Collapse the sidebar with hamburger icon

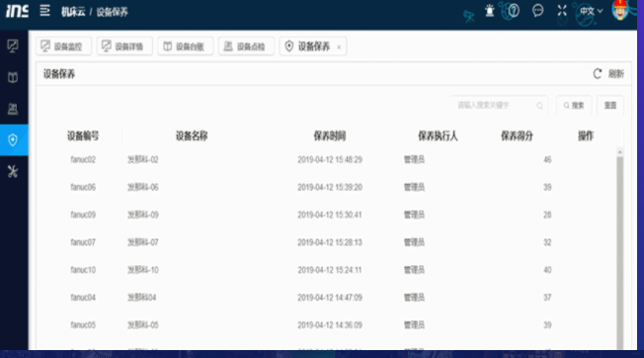point(44,11)
